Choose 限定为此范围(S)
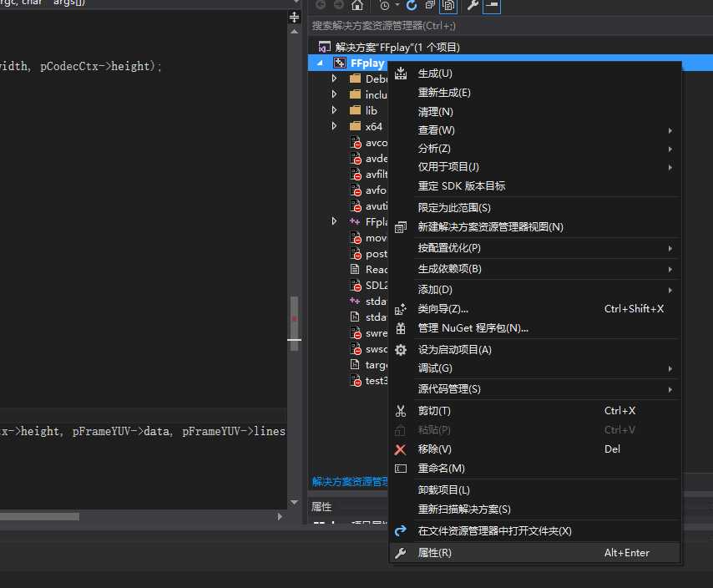This screenshot has height=588, width=713. coord(534,208)
